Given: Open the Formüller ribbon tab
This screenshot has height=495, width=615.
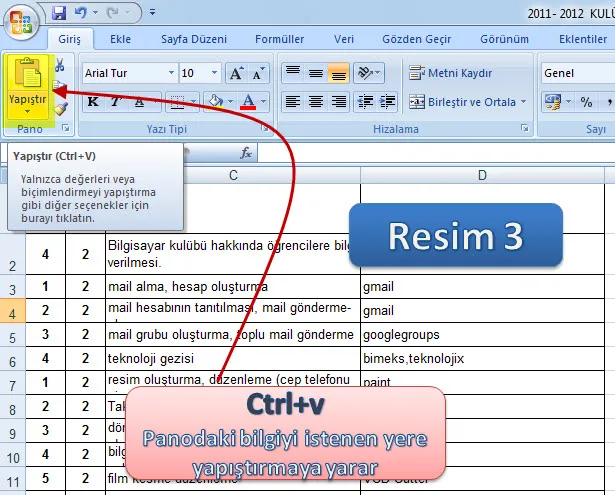Looking at the screenshot, I should (279, 39).
